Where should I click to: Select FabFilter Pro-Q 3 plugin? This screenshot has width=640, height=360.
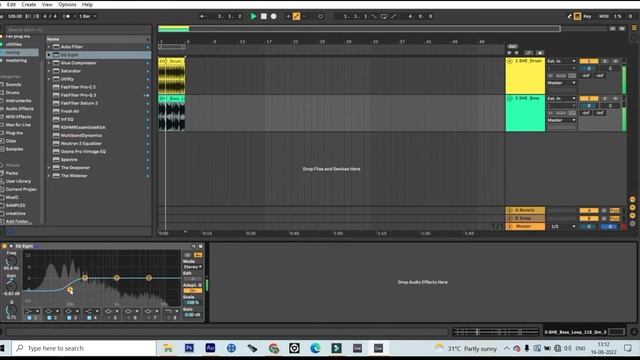tap(78, 95)
